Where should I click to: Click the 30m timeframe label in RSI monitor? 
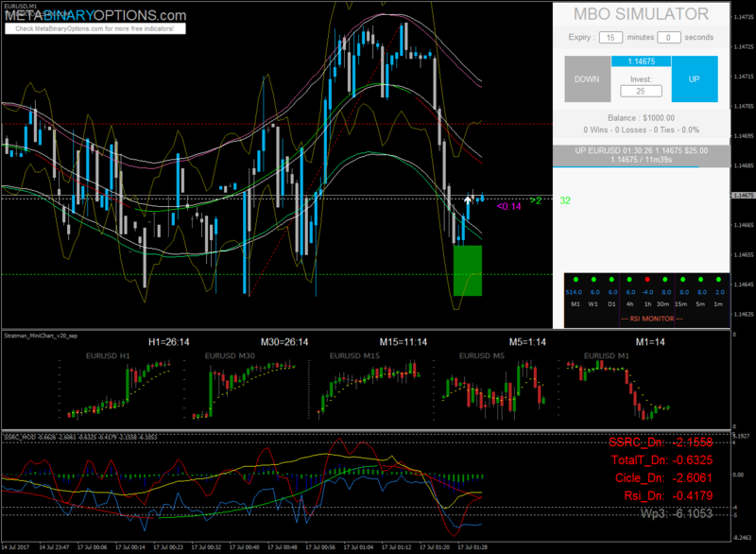(663, 304)
